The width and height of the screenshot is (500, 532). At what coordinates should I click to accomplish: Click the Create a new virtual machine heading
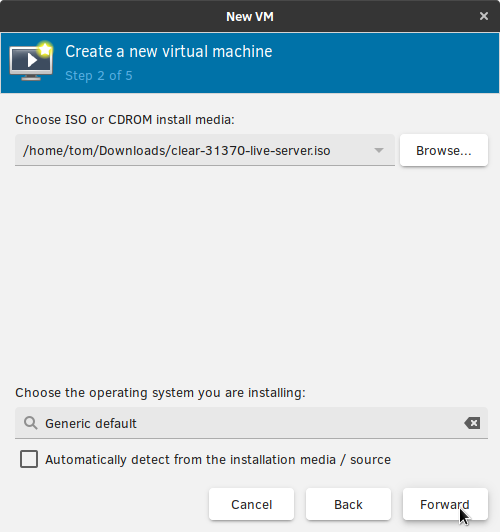coord(169,52)
